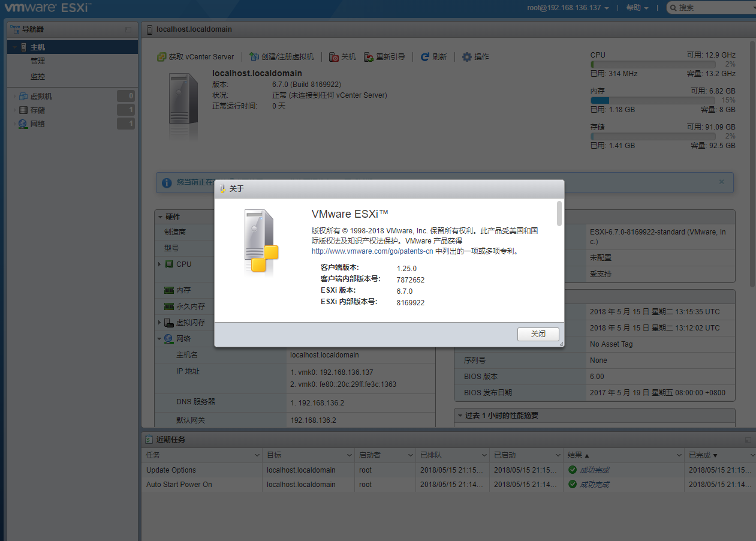Screen dimensions: 756x541
Task: Expand the CPU hardware row
Action: (x=159, y=264)
